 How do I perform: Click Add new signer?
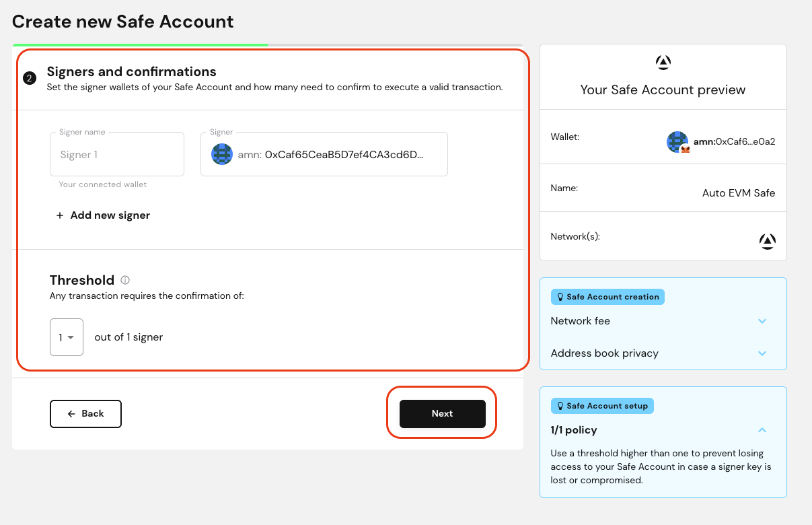coord(103,215)
